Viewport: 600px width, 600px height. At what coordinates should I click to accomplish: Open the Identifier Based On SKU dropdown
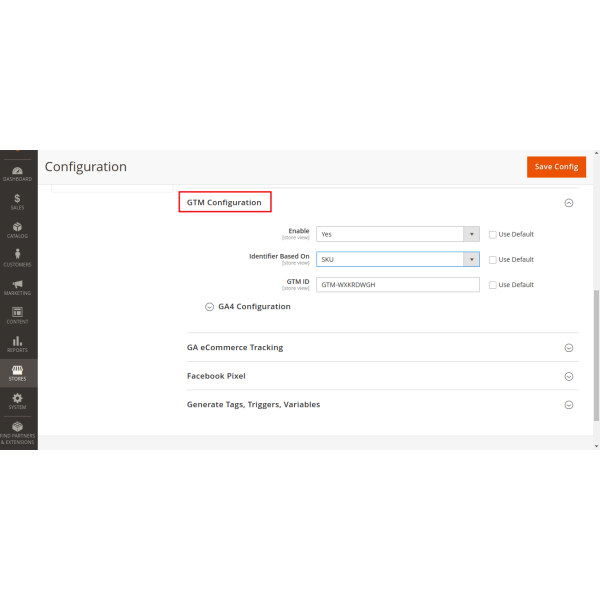coord(398,259)
